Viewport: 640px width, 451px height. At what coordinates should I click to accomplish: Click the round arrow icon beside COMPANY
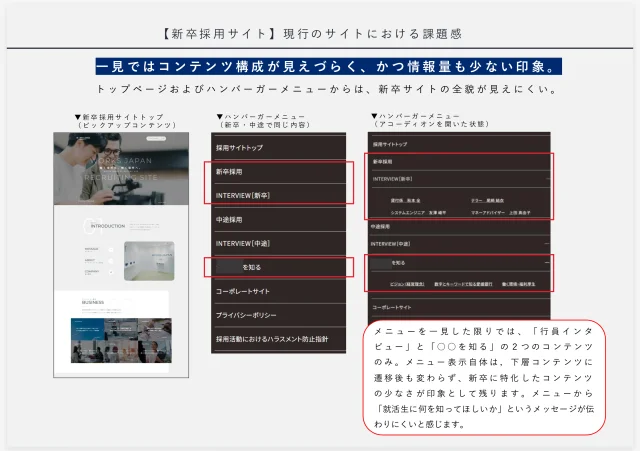point(111,272)
